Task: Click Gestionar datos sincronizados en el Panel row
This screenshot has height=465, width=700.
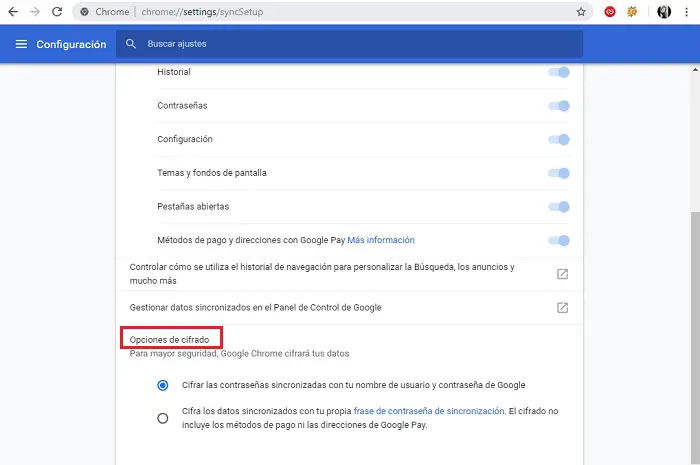Action: click(x=349, y=307)
